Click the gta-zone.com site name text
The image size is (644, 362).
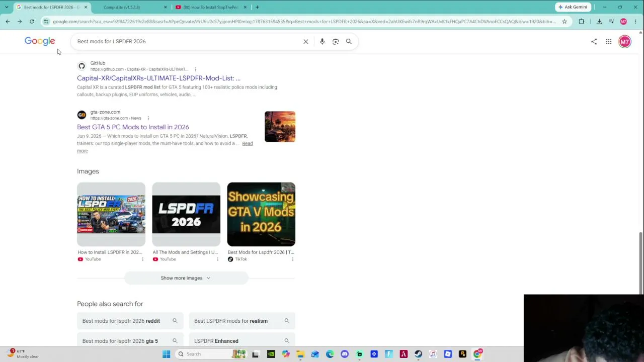[x=105, y=112]
